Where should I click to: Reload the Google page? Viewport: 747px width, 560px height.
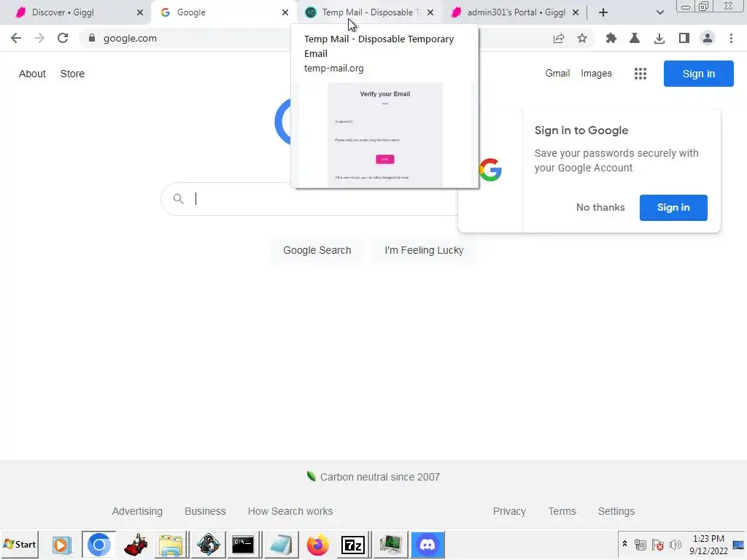point(63,38)
